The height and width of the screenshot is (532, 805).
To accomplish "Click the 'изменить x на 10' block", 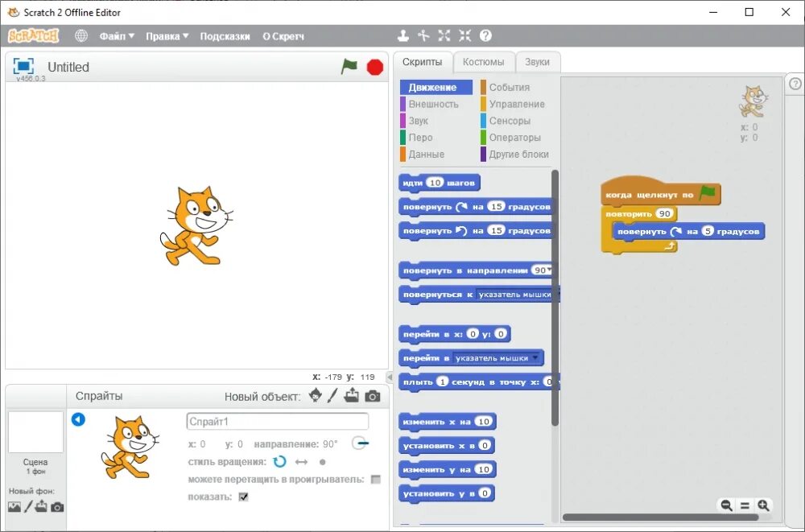I will coord(447,422).
